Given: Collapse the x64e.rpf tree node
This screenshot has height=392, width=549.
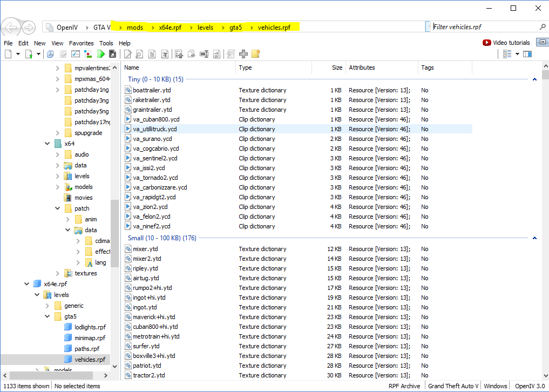Looking at the screenshot, I should tap(26, 284).
